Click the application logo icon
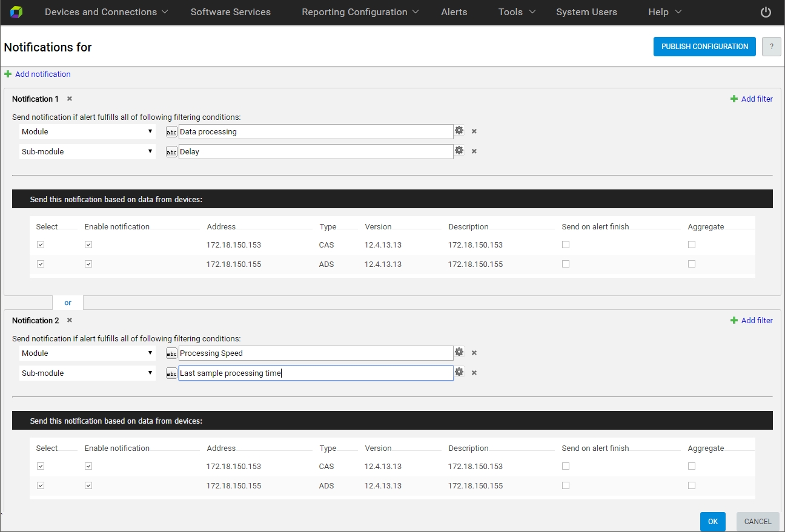The height and width of the screenshot is (532, 785). pyautogui.click(x=16, y=12)
